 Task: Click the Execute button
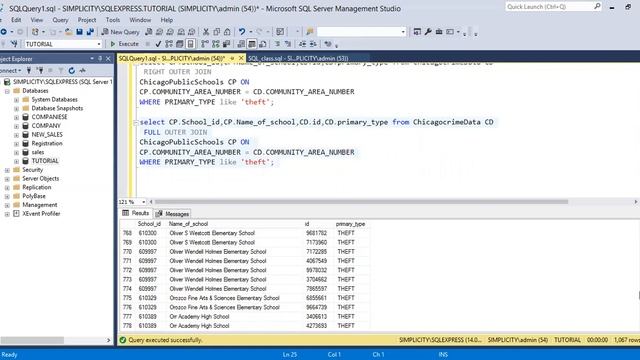pyautogui.click(x=124, y=44)
